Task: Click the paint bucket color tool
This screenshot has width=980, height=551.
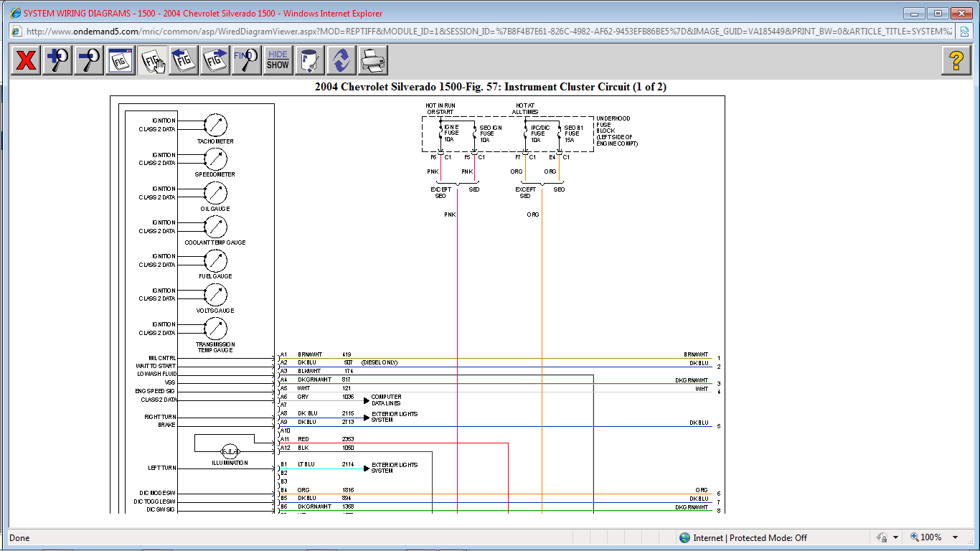Action: [x=309, y=60]
